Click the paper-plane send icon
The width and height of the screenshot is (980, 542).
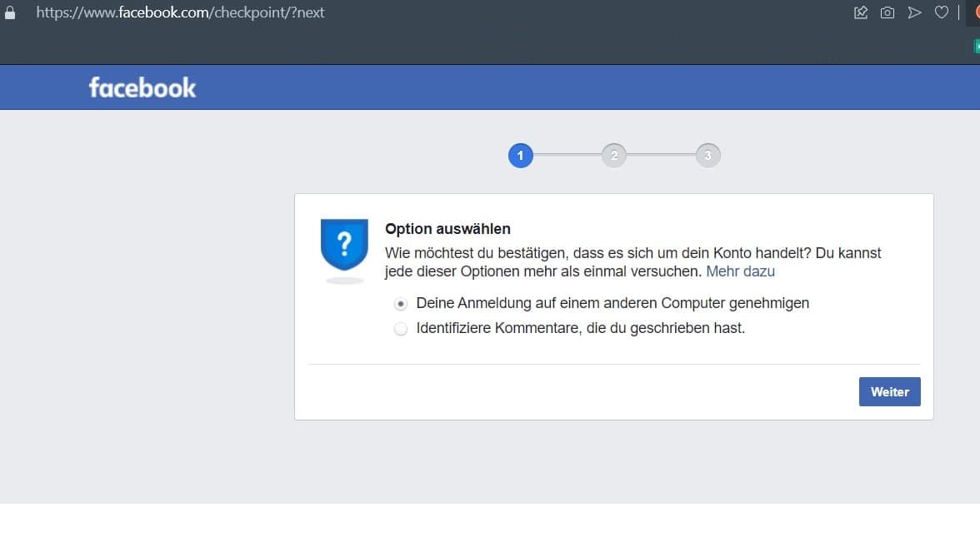pyautogui.click(x=914, y=12)
